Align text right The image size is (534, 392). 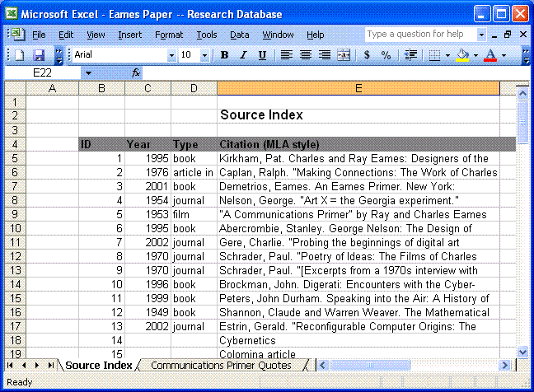(x=325, y=55)
